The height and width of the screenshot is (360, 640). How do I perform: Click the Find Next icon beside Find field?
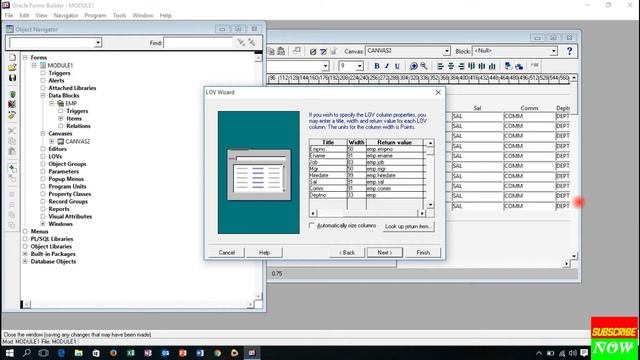[x=241, y=42]
